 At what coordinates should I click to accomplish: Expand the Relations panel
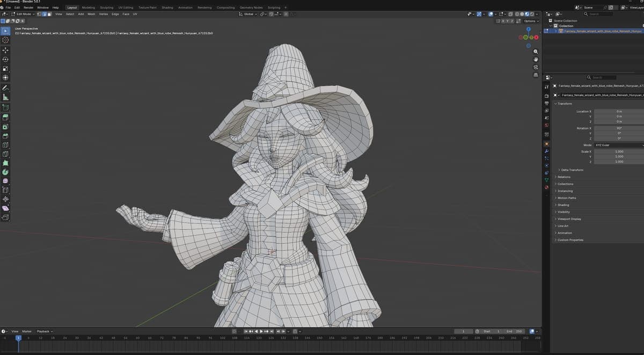pos(563,177)
